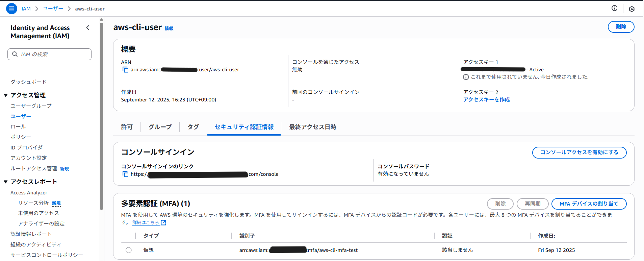This screenshot has height=261, width=644.
Task: Open the settings hexagon icon top right
Action: (632, 9)
